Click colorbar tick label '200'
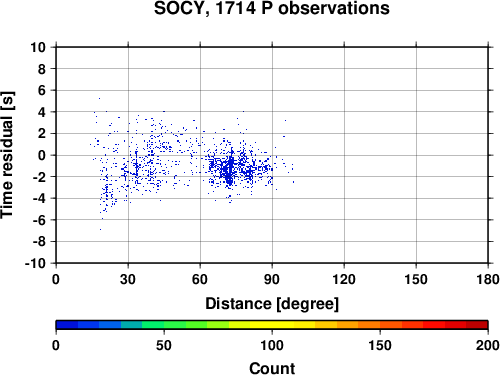This screenshot has width=500, height=375. [x=488, y=345]
